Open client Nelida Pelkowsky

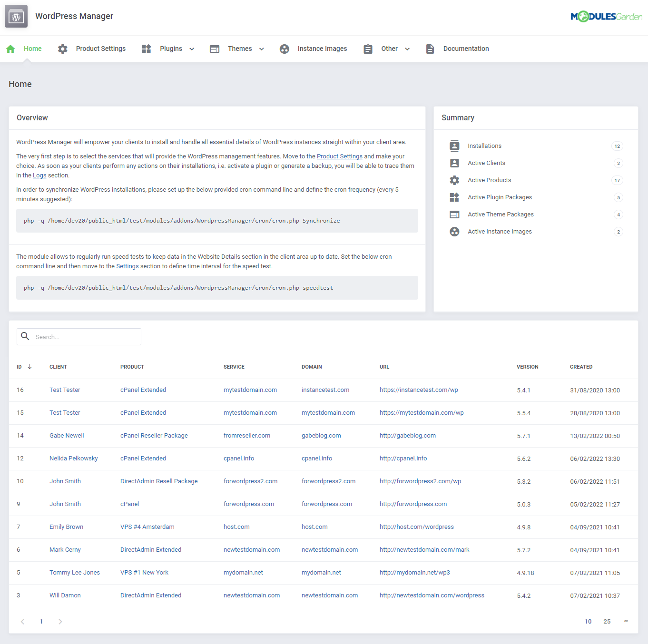(x=74, y=459)
